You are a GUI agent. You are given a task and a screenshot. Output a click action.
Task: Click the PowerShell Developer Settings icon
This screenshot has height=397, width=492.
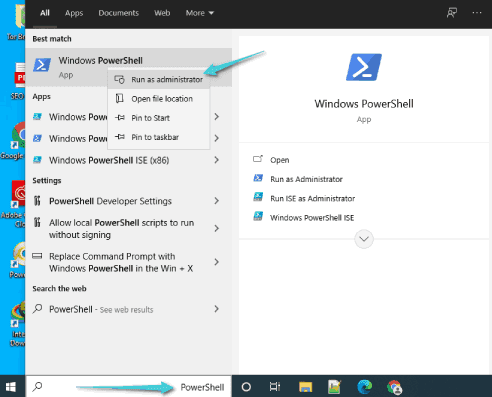tap(37, 201)
